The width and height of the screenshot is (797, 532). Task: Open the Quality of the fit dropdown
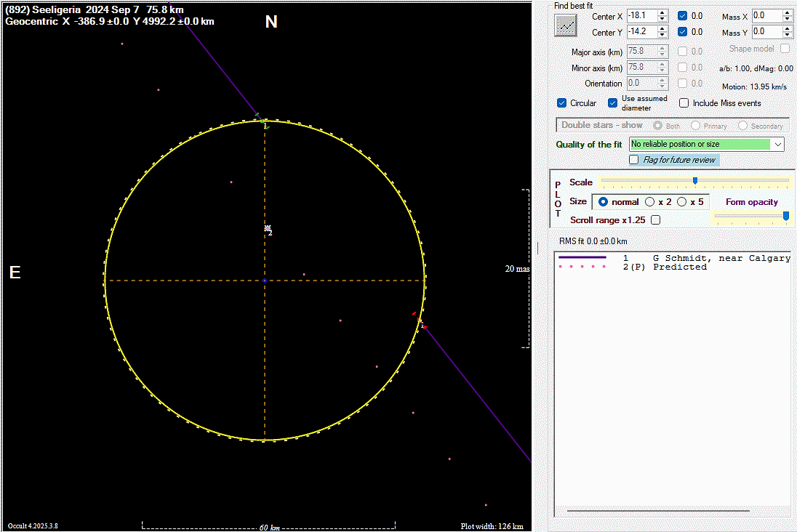click(x=779, y=145)
